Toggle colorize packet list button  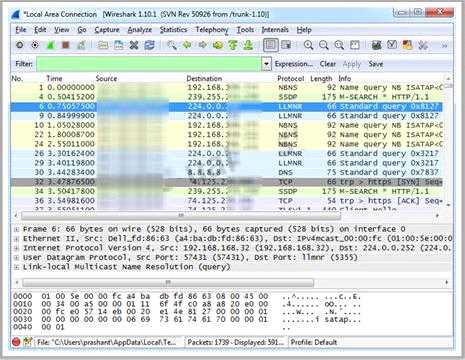[270, 45]
